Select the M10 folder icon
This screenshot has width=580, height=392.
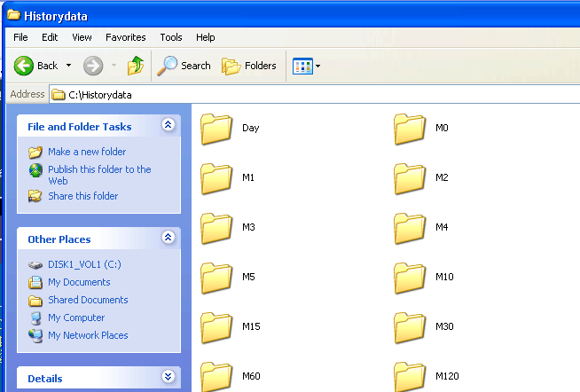[410, 278]
